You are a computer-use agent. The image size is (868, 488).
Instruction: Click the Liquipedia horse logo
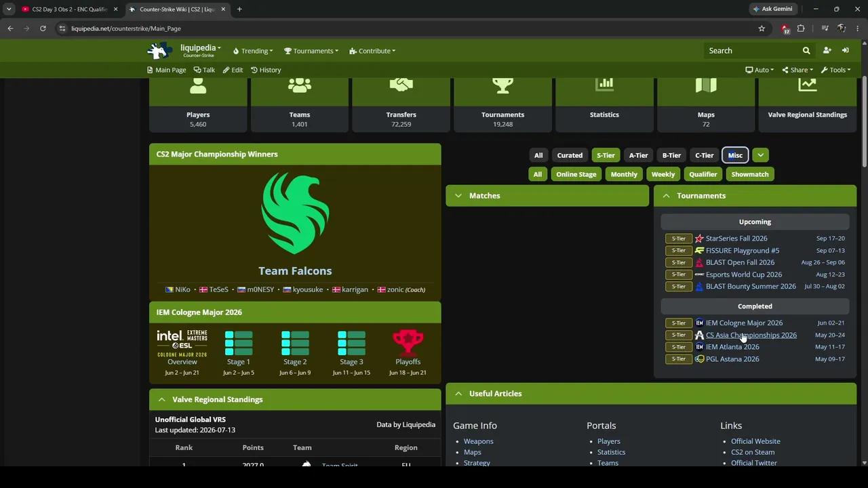click(159, 51)
